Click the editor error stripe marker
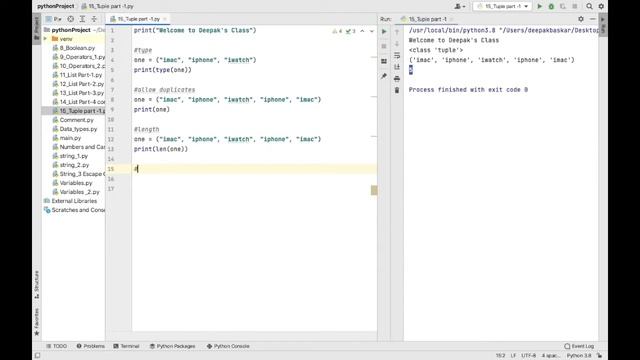Image resolution: width=640 pixels, height=360 pixels. click(374, 190)
